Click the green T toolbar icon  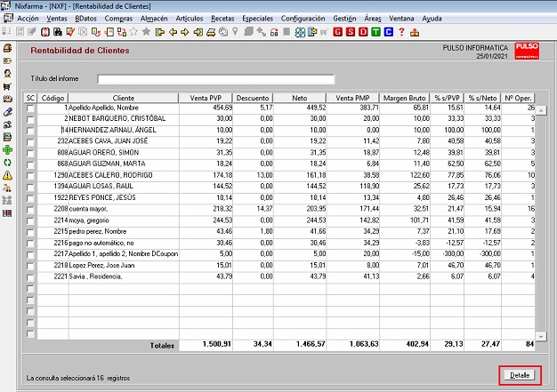tap(375, 32)
